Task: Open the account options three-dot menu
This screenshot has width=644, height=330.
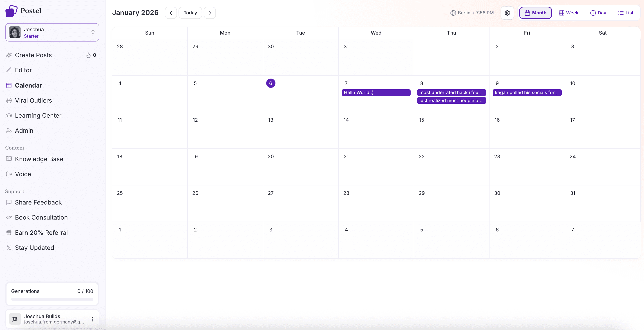Action: click(92, 319)
